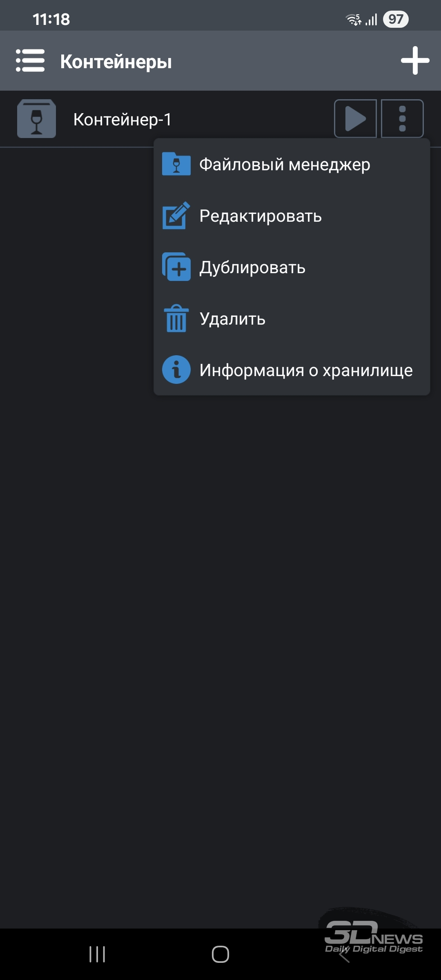
Task: Run Контейнер-1 with the play button
Action: [355, 119]
